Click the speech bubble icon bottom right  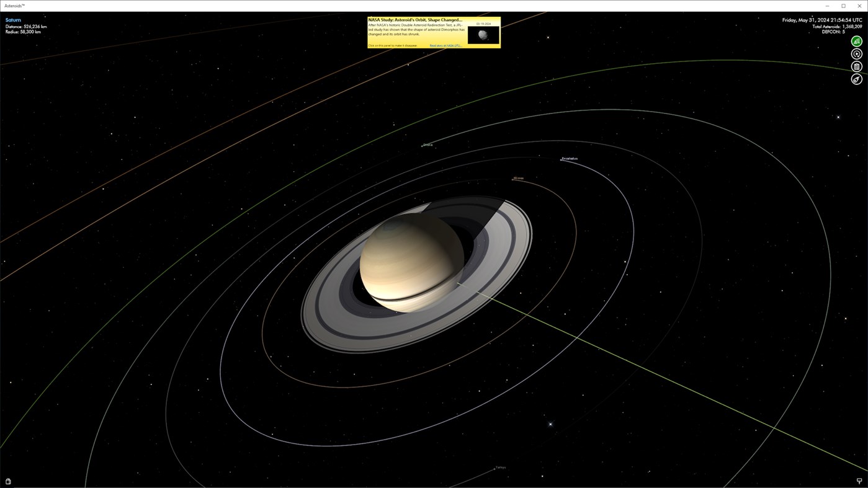click(859, 481)
